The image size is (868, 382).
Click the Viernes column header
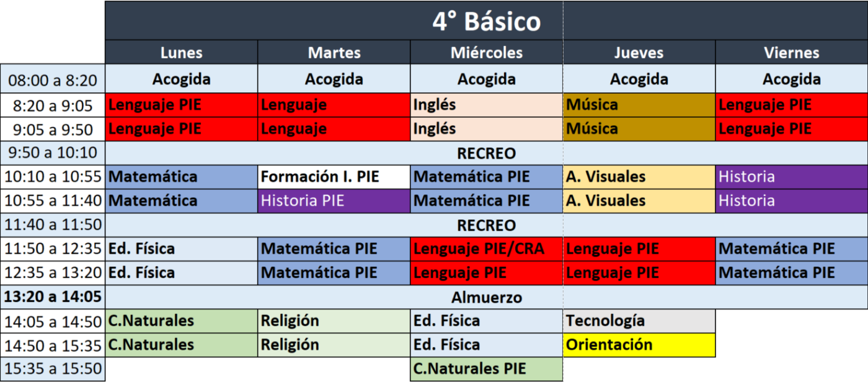[791, 53]
